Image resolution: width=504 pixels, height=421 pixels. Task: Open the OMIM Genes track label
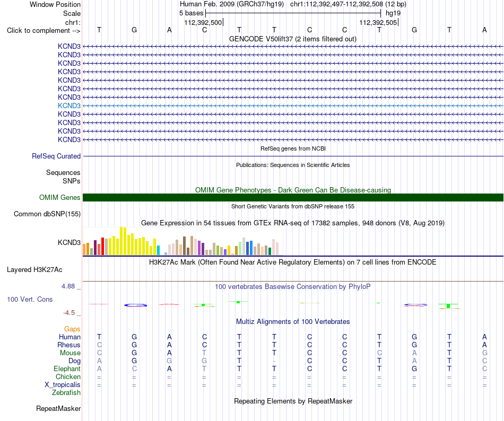(x=60, y=197)
